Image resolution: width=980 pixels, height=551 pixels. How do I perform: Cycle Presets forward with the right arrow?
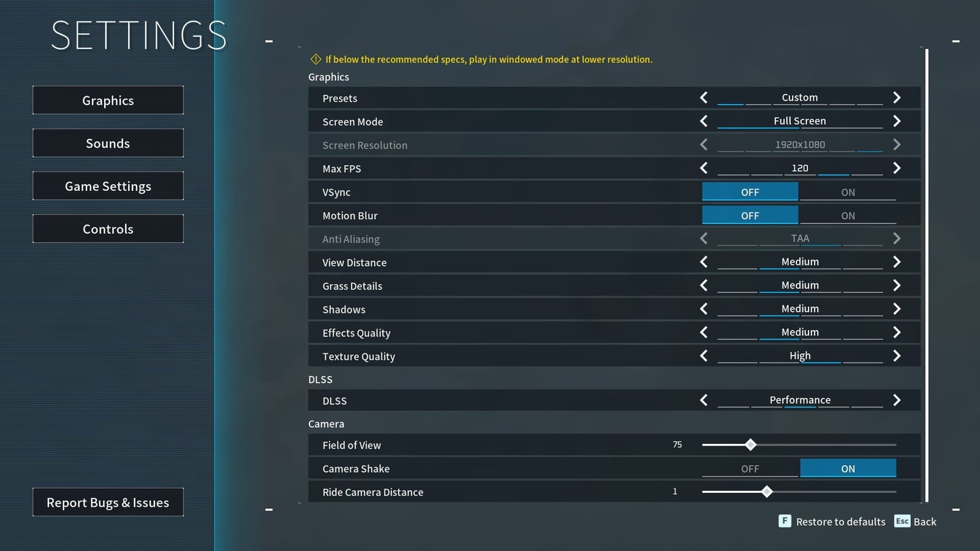tap(897, 97)
